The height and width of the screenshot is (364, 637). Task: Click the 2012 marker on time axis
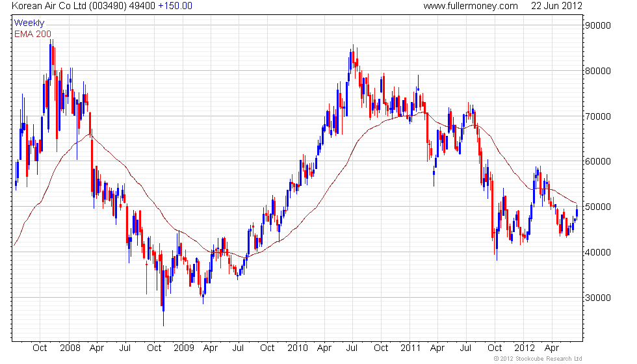click(x=524, y=348)
